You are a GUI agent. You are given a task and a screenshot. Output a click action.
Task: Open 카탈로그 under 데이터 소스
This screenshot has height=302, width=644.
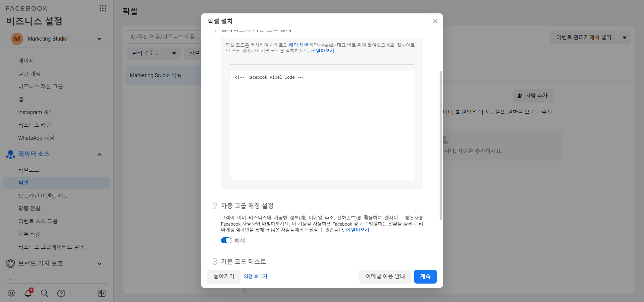tap(29, 170)
